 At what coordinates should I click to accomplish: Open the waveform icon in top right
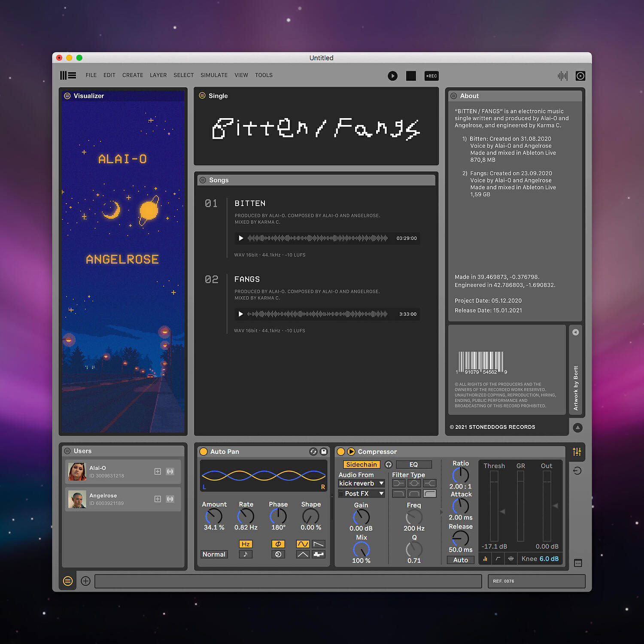[x=562, y=76]
